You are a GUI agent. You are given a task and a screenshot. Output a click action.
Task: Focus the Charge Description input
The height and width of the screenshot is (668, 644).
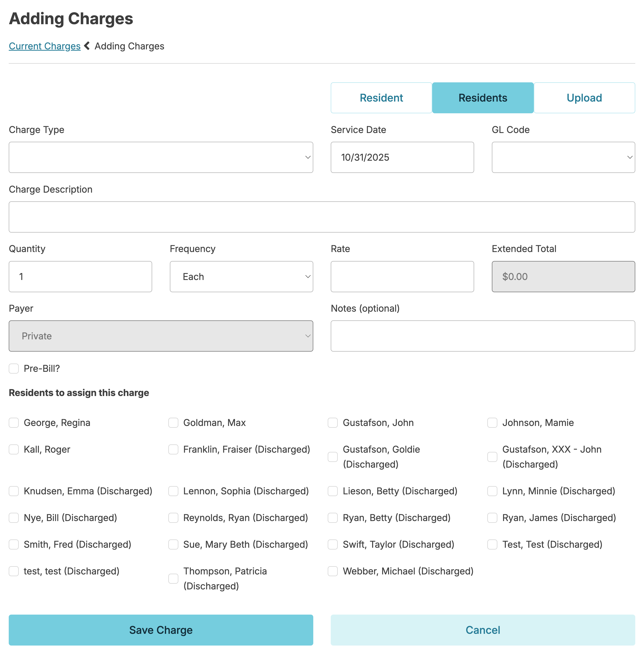click(322, 217)
